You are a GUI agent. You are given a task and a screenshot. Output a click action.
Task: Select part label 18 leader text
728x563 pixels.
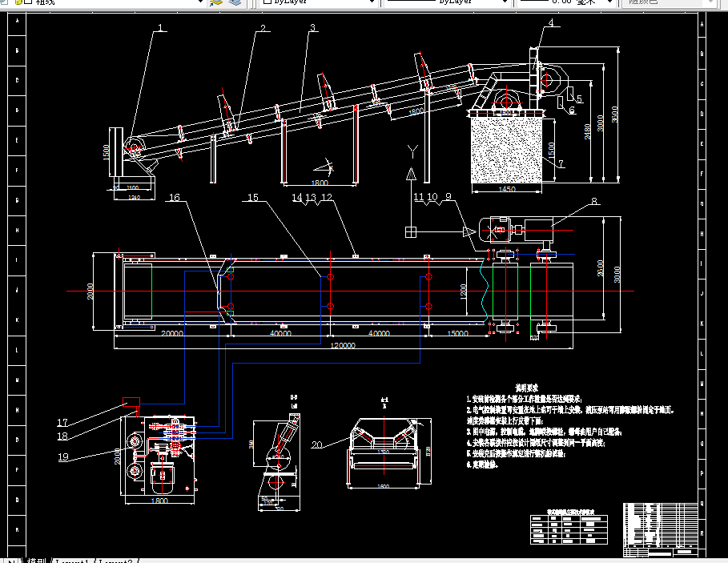pos(62,436)
